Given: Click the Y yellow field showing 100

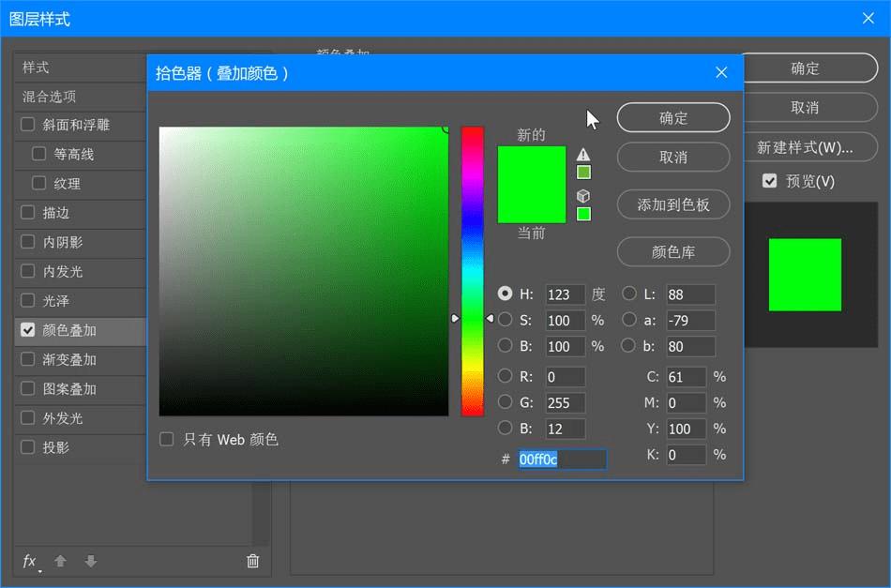Looking at the screenshot, I should tap(686, 429).
